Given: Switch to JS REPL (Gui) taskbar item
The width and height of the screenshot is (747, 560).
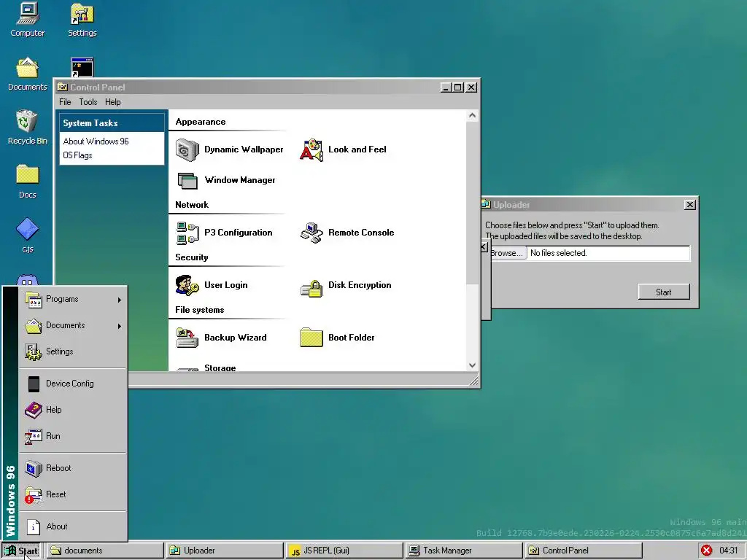Looking at the screenshot, I should point(344,551).
